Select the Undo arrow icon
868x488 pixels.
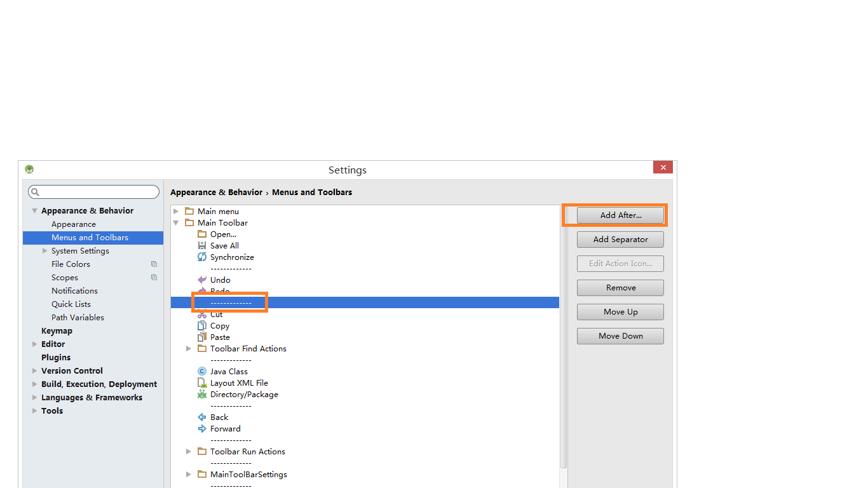[x=202, y=280]
